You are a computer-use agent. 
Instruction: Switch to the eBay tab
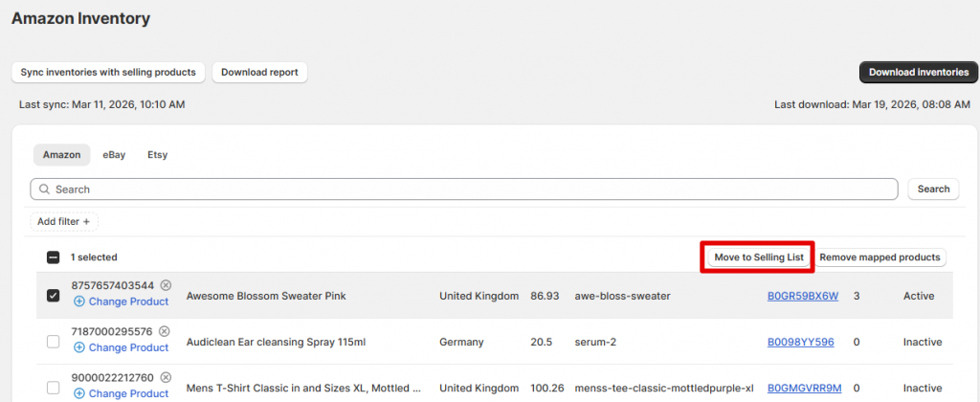(114, 155)
